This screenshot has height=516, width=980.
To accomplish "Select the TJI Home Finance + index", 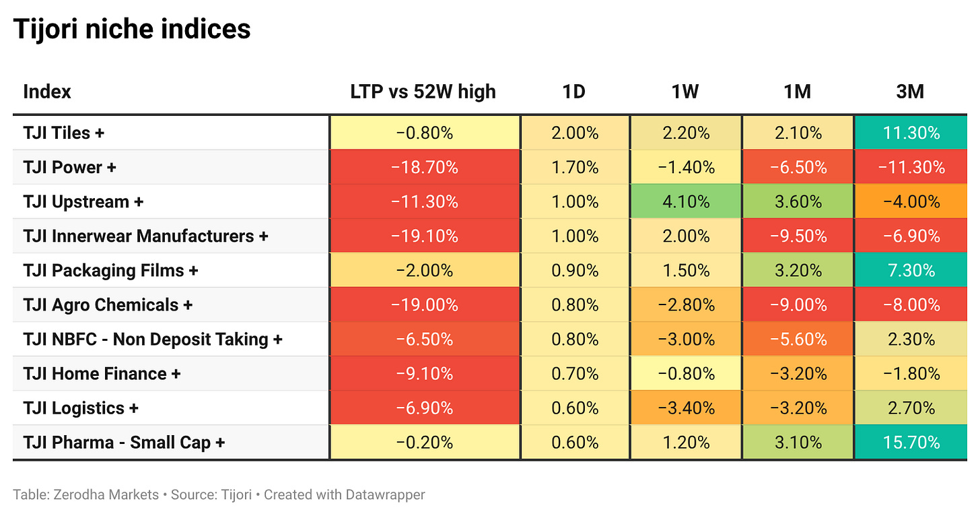I will tap(102, 373).
